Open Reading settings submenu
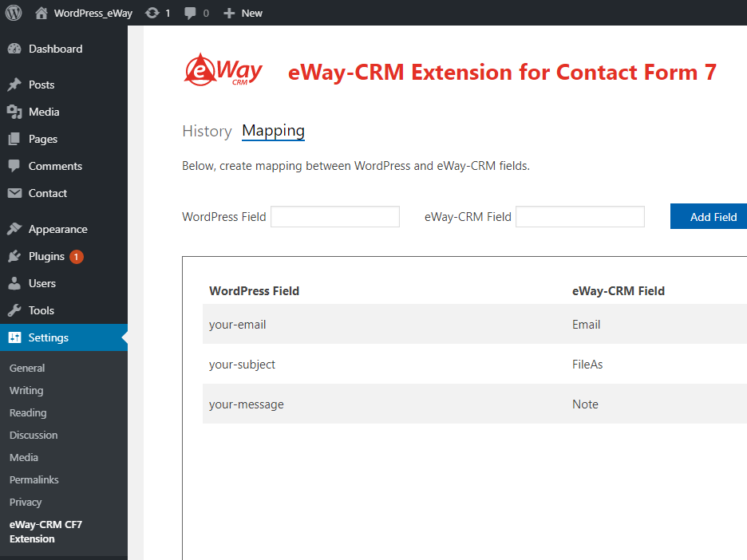The height and width of the screenshot is (560, 747). tap(28, 413)
